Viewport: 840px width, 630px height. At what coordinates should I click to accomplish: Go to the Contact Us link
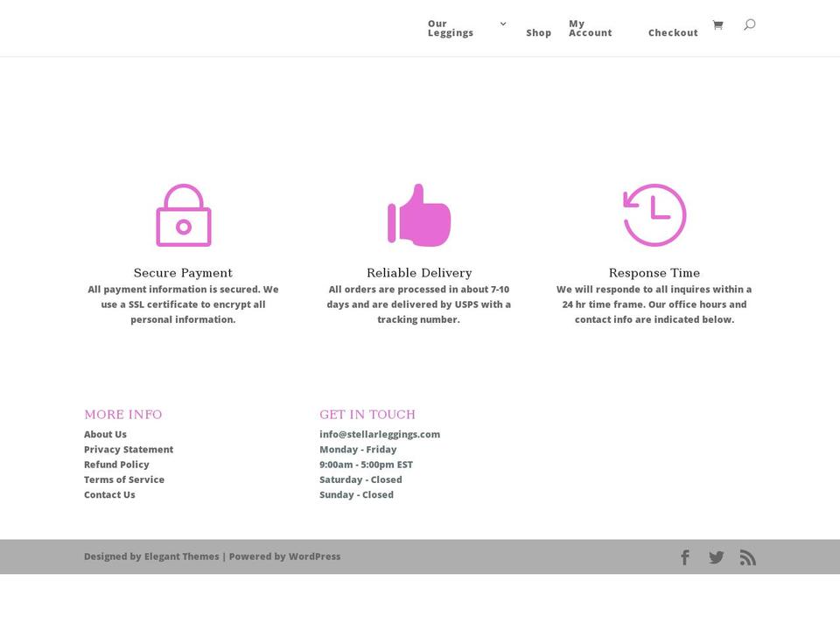(x=109, y=494)
